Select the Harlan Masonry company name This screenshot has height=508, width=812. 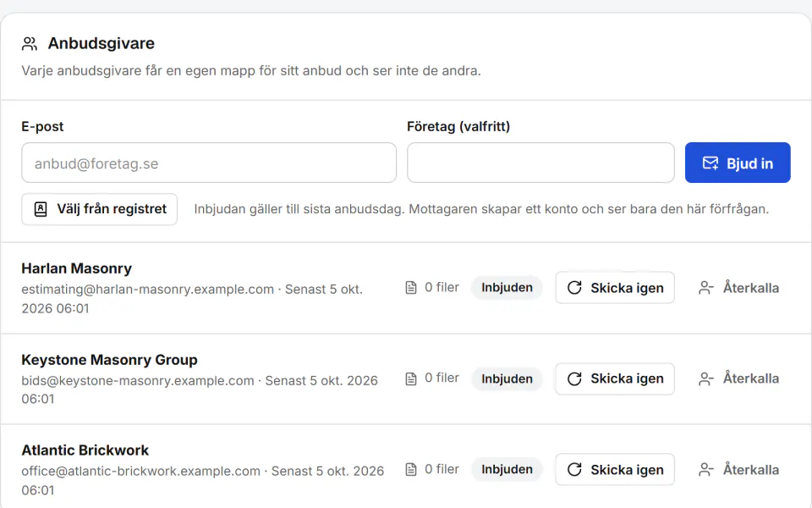tap(77, 268)
